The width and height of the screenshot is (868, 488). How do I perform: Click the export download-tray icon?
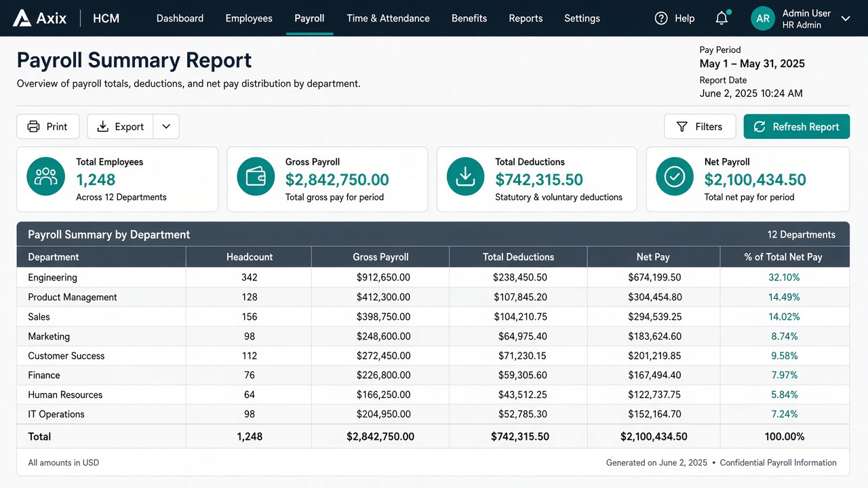click(103, 127)
